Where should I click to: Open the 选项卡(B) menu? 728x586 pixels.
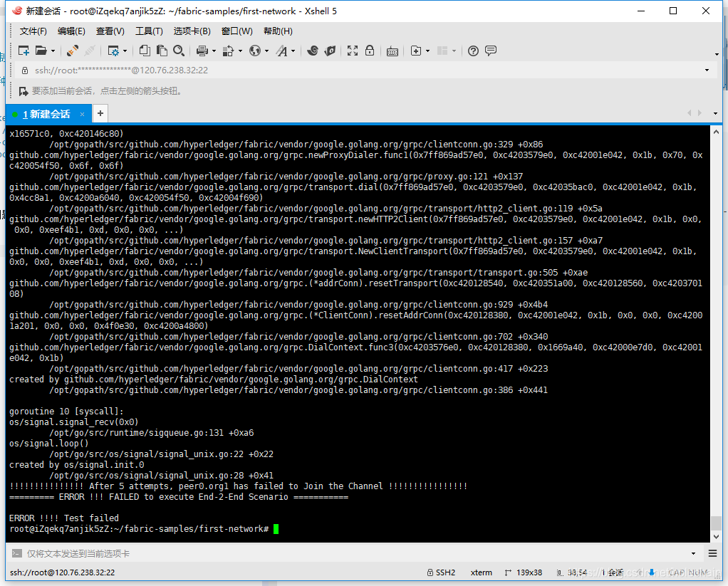(x=192, y=31)
